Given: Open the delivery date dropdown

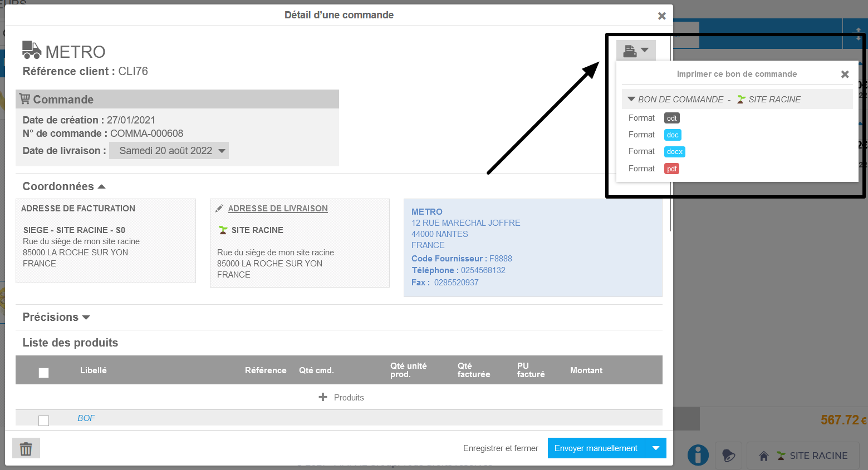Looking at the screenshot, I should coord(169,151).
